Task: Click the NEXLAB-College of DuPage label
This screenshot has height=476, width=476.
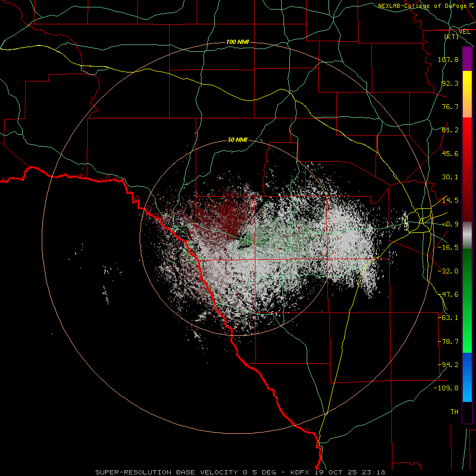Action: [422, 6]
